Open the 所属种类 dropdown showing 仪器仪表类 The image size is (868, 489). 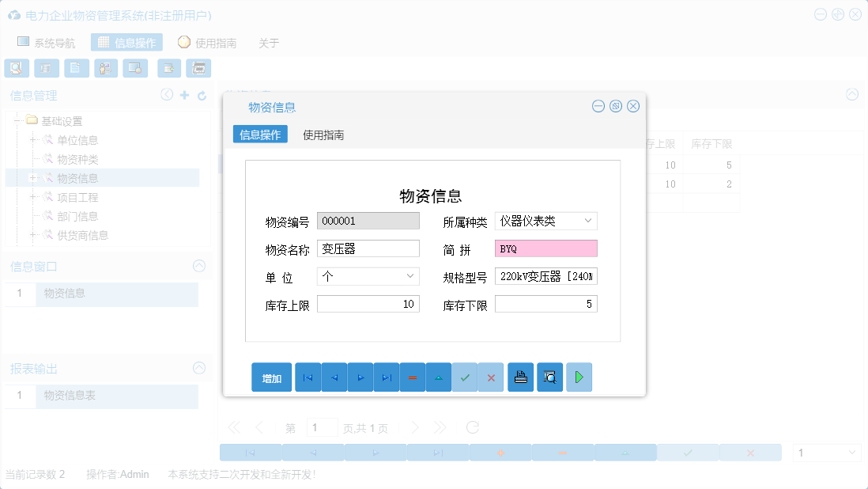click(589, 221)
